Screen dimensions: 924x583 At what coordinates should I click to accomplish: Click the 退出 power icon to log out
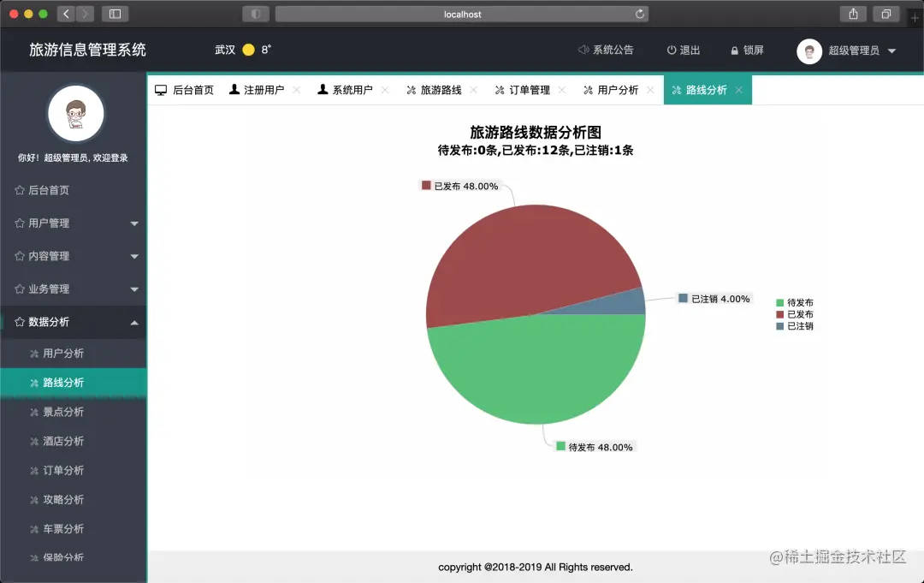pyautogui.click(x=669, y=50)
